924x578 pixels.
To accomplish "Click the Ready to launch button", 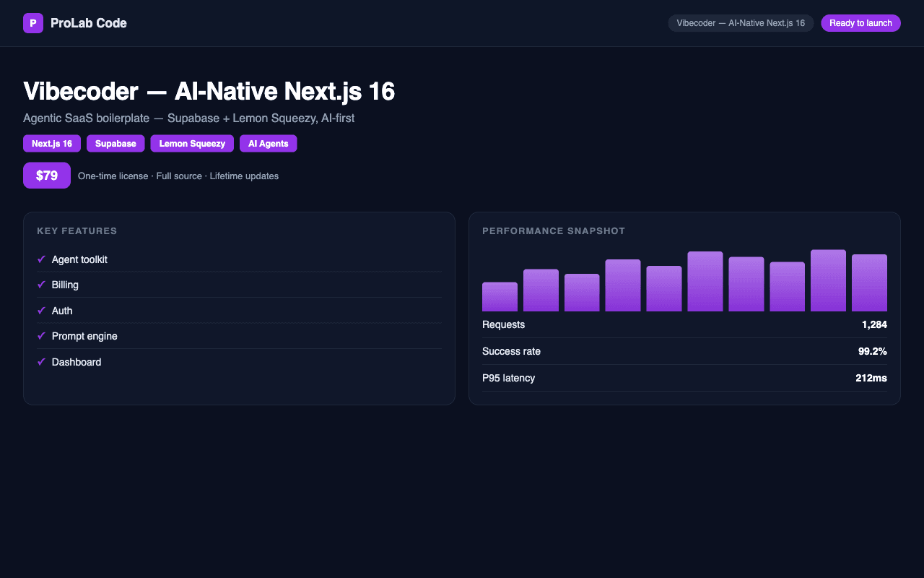I will pos(860,23).
